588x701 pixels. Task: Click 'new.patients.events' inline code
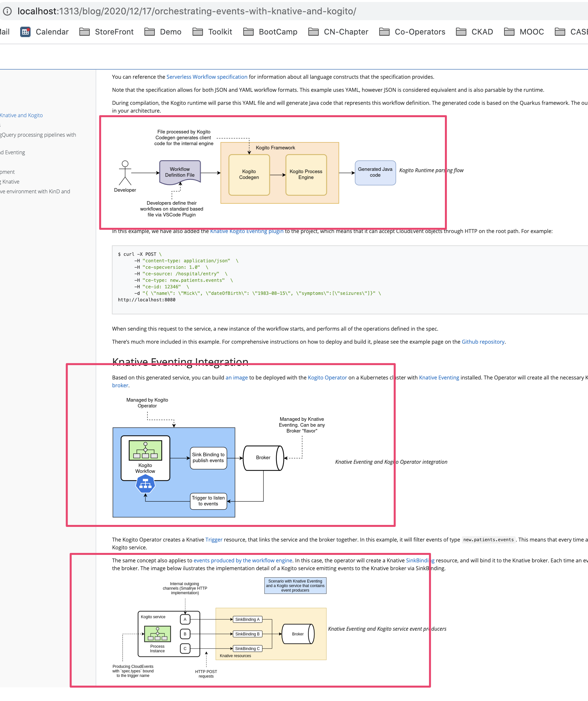(488, 540)
